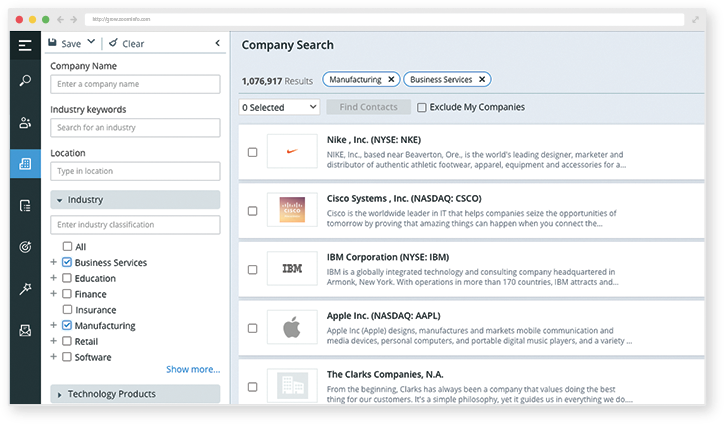The height and width of the screenshot is (424, 724).
Task: Click the Clarks Companies placeholder logo
Action: click(x=292, y=385)
